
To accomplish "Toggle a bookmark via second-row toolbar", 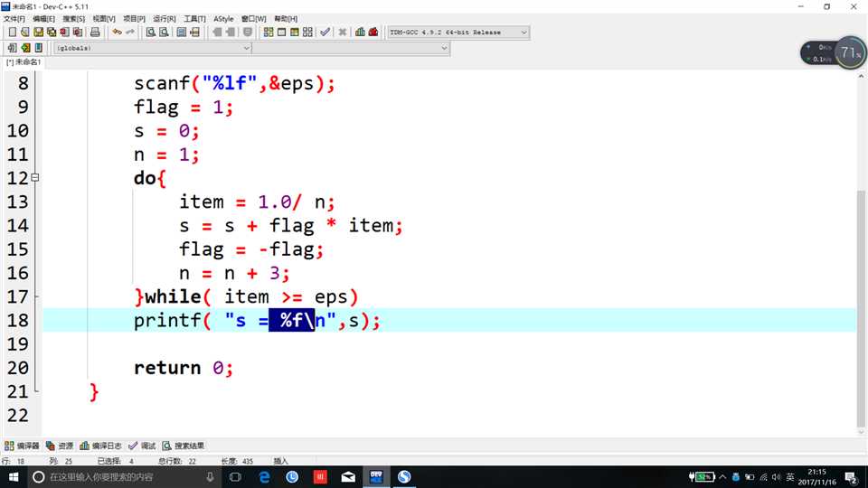I will click(25, 48).
